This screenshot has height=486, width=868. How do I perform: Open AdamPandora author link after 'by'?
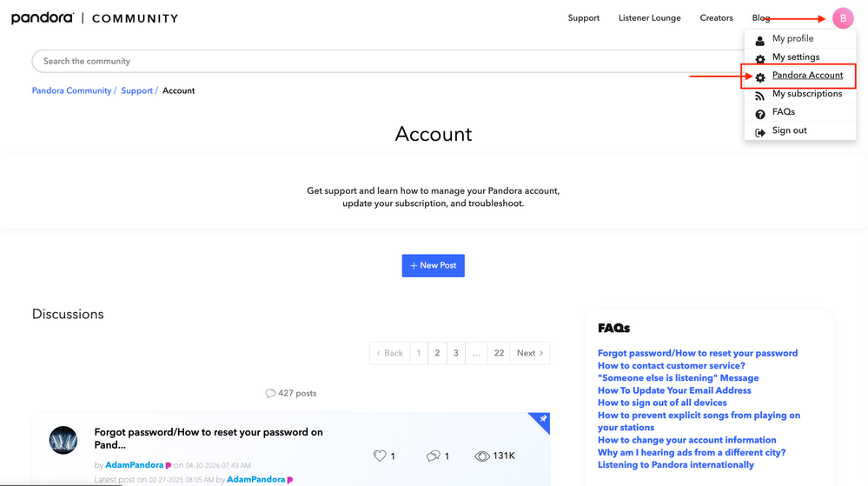click(134, 465)
